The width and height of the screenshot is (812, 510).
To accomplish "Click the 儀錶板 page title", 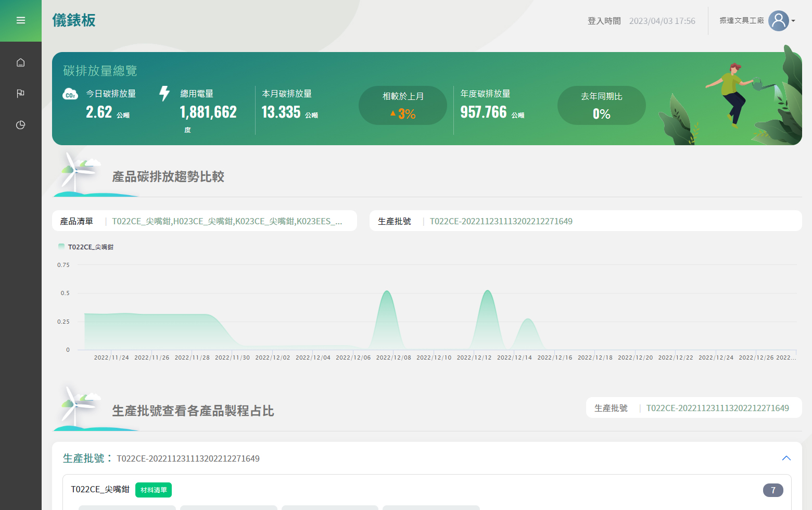I will pyautogui.click(x=74, y=20).
